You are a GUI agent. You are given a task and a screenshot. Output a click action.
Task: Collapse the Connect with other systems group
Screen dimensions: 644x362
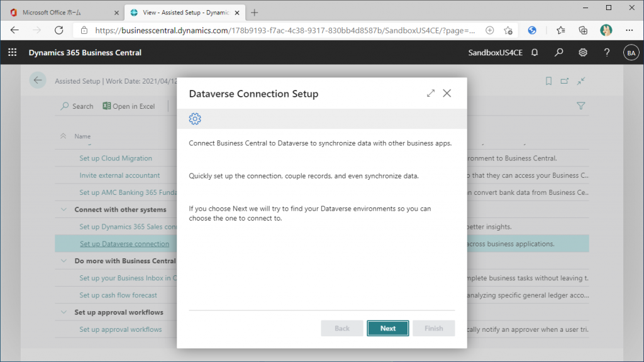coord(64,209)
